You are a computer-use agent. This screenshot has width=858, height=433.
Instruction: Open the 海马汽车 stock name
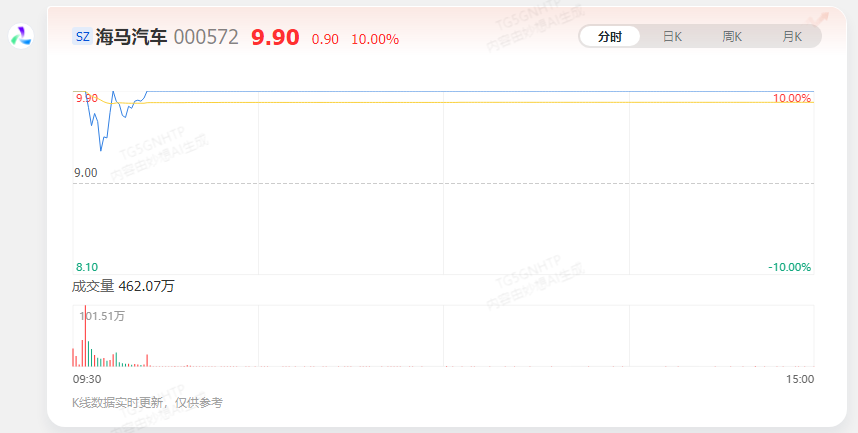point(131,37)
